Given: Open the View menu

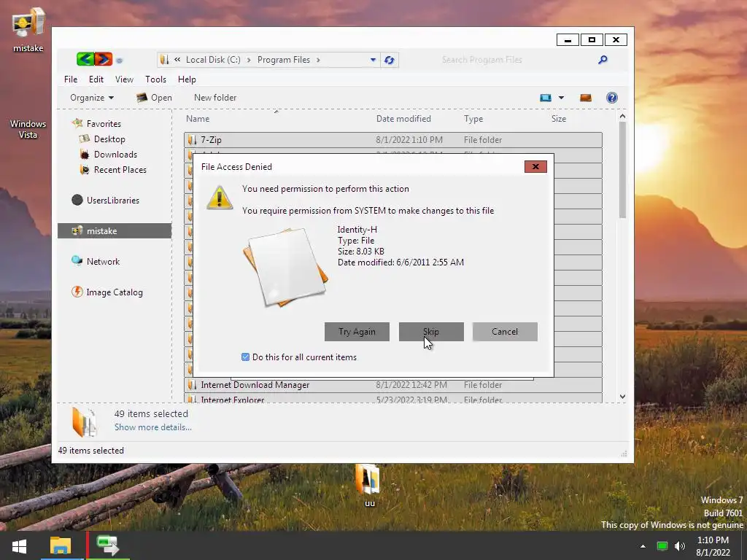Looking at the screenshot, I should pos(124,79).
